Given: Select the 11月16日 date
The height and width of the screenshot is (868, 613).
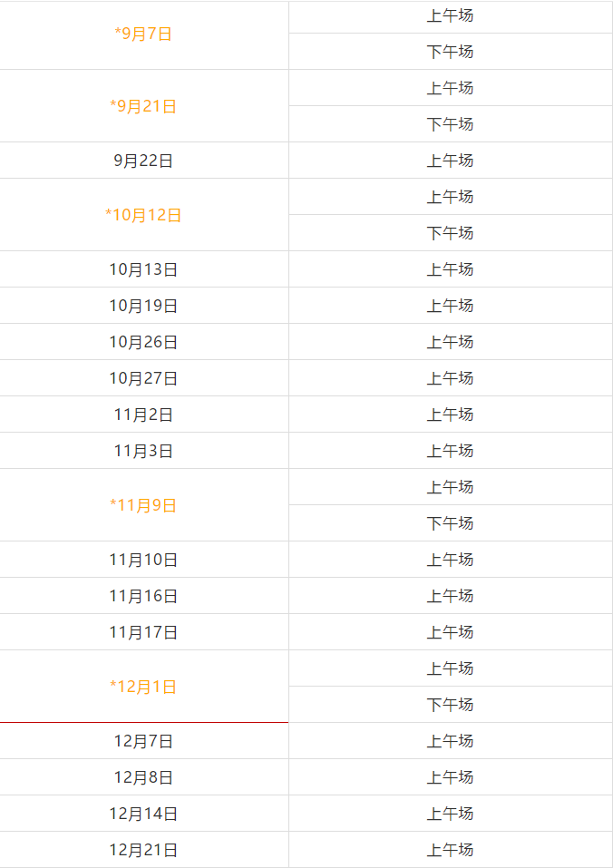Looking at the screenshot, I should [x=143, y=596].
